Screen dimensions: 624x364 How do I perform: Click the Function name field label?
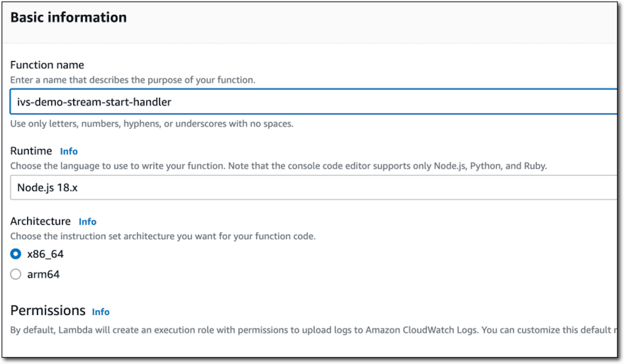pos(47,65)
